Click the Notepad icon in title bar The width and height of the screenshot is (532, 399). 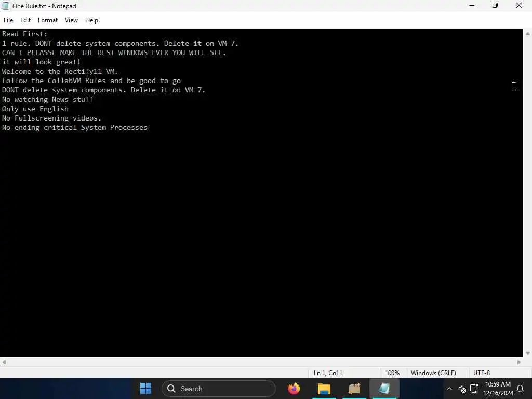pyautogui.click(x=5, y=6)
